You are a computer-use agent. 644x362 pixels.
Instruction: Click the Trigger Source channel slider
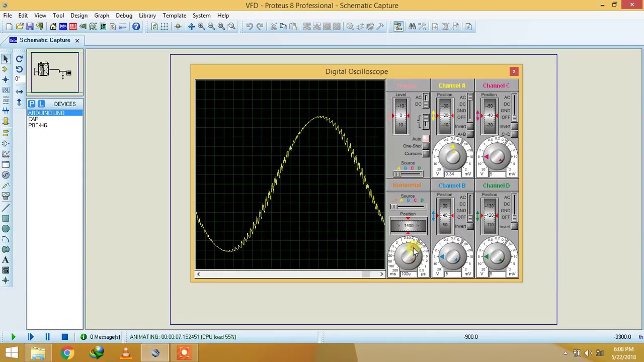408,174
